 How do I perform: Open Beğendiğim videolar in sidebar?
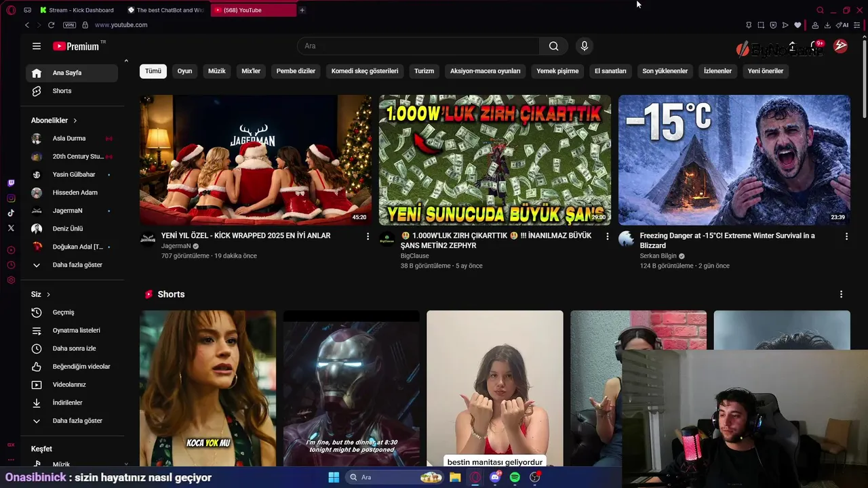[72, 367]
